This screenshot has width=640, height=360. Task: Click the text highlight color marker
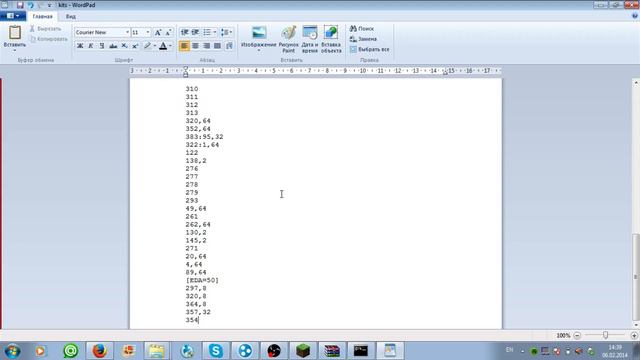pyautogui.click(x=147, y=46)
